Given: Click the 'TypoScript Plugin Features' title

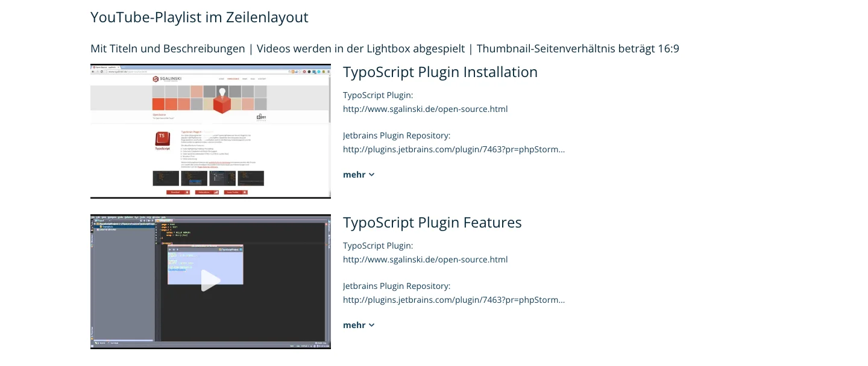Looking at the screenshot, I should click(432, 223).
